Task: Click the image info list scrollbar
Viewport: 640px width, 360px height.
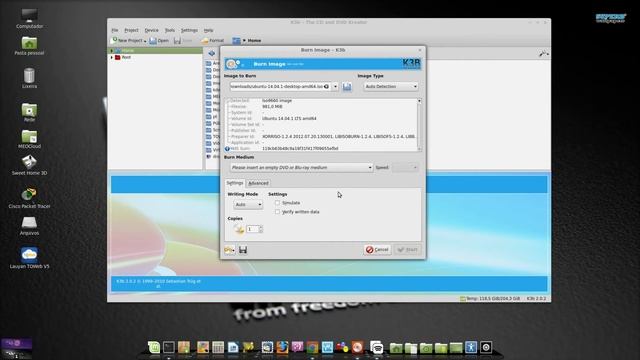Action: [419, 124]
